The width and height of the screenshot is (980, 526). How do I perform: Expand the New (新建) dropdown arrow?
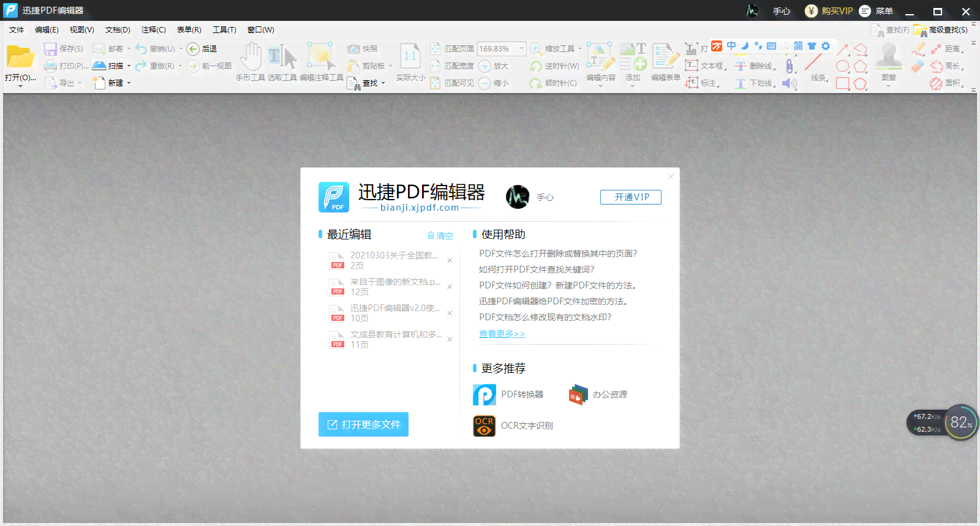pos(129,83)
